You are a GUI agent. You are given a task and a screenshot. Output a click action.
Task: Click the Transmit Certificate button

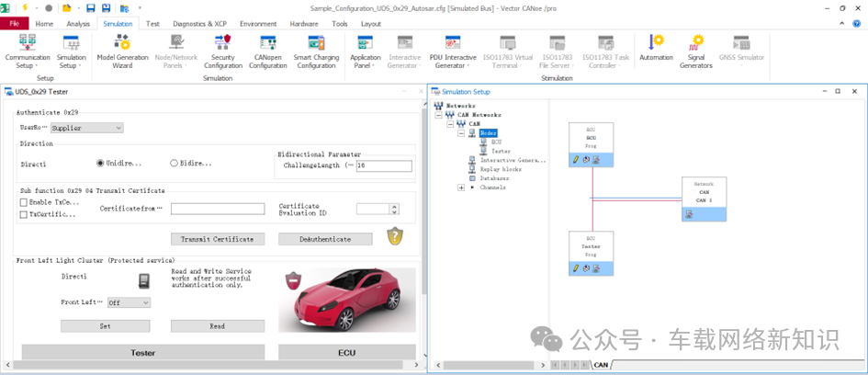click(x=218, y=239)
